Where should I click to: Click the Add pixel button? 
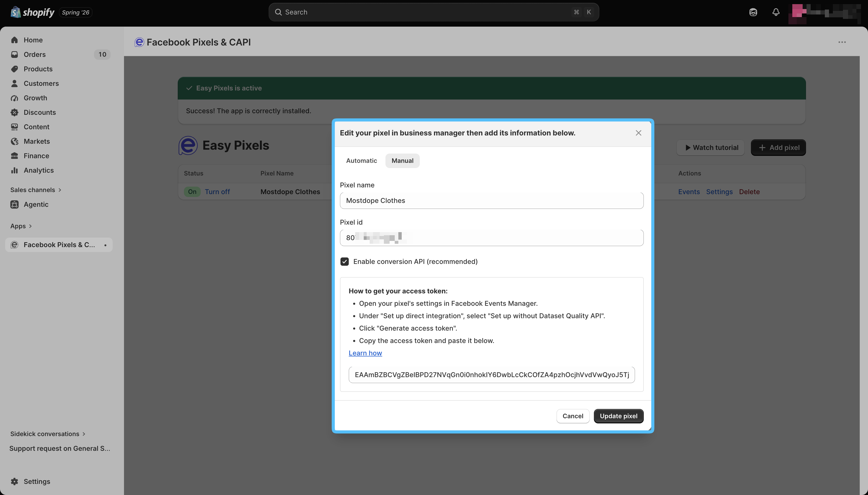coord(778,148)
